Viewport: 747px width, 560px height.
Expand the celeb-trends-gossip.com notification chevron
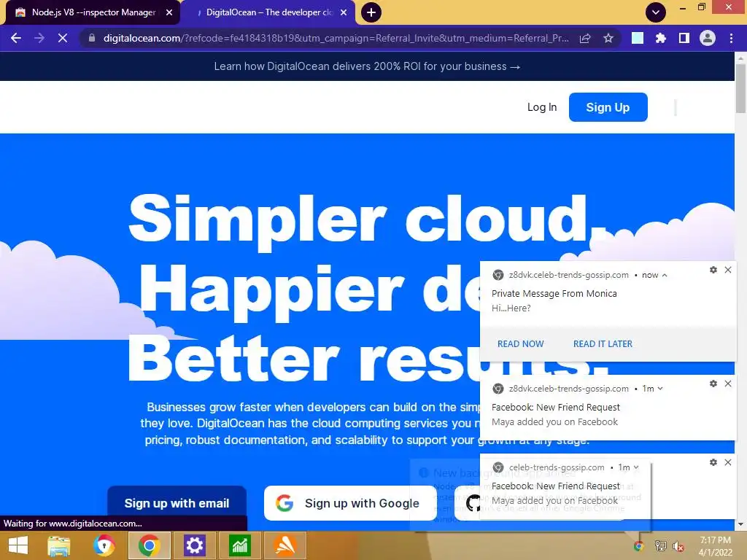pos(636,467)
